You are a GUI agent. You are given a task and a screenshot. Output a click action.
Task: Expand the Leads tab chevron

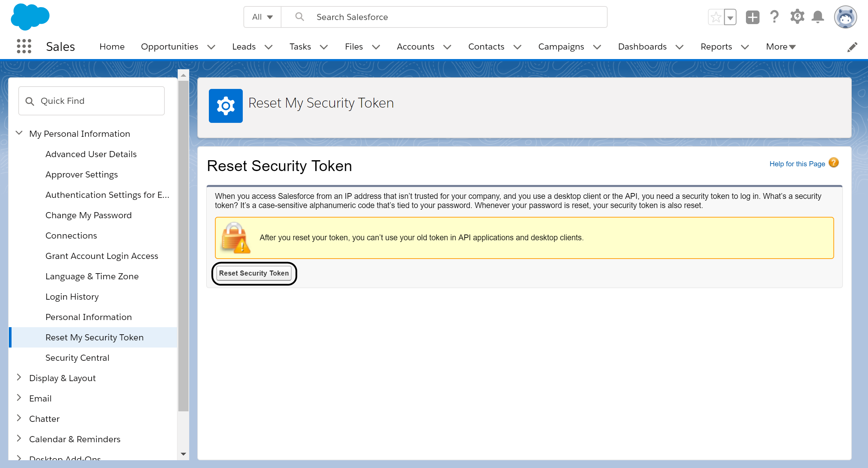269,47
